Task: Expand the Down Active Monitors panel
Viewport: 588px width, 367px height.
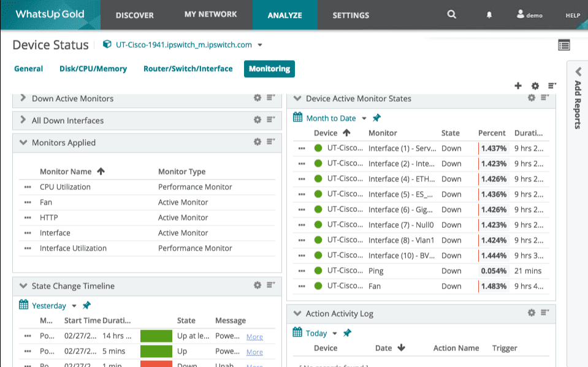Action: click(x=23, y=98)
